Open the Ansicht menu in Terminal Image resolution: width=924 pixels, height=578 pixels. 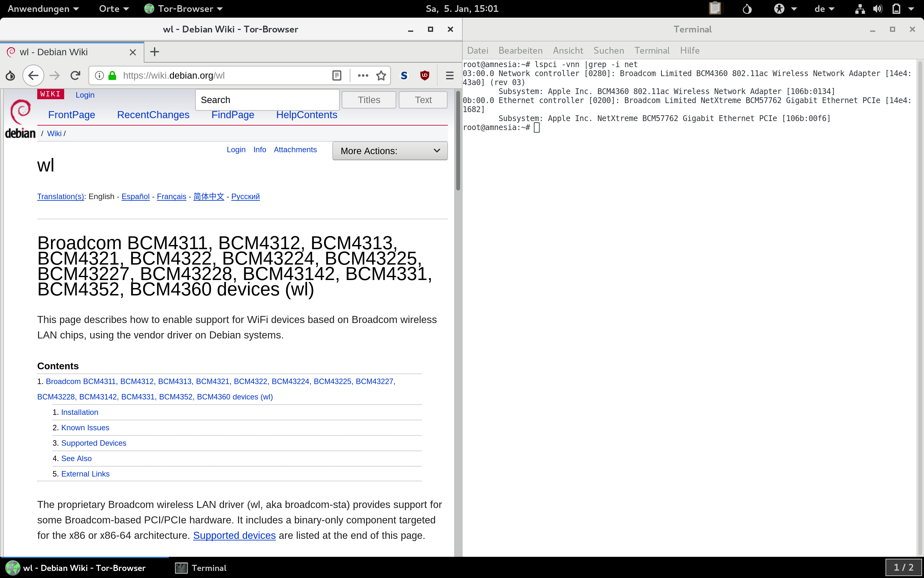click(x=568, y=50)
